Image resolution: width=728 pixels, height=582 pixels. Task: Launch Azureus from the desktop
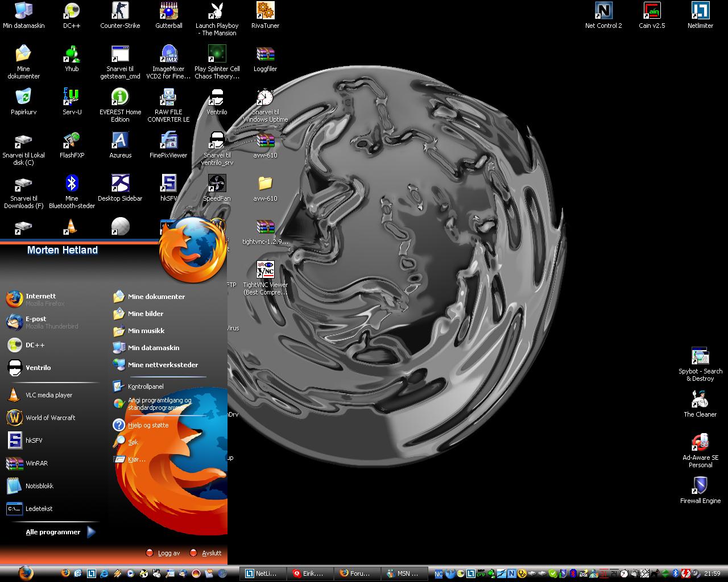click(120, 145)
